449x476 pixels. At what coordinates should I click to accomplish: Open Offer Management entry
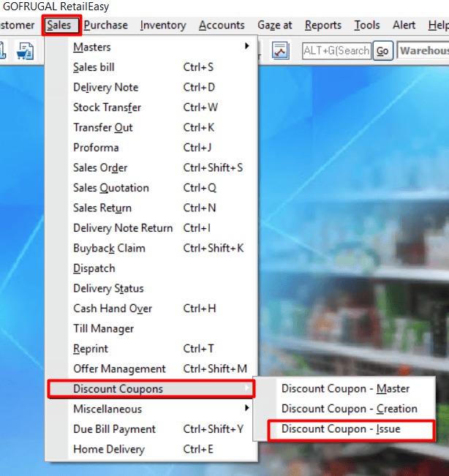[x=151, y=369]
